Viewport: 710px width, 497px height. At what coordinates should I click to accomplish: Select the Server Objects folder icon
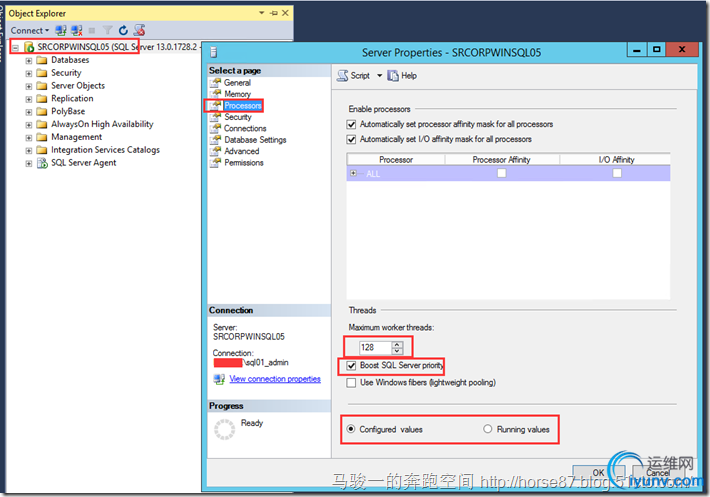point(42,86)
